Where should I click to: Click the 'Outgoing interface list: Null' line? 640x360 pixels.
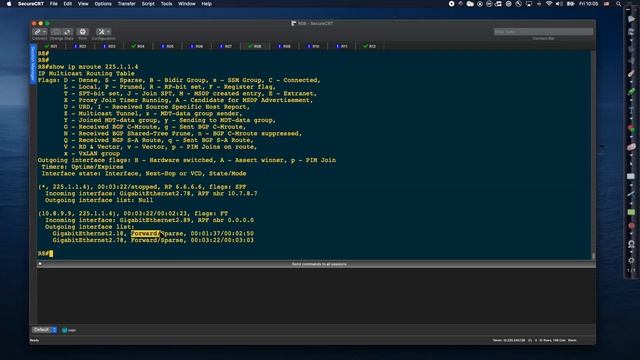coord(99,200)
